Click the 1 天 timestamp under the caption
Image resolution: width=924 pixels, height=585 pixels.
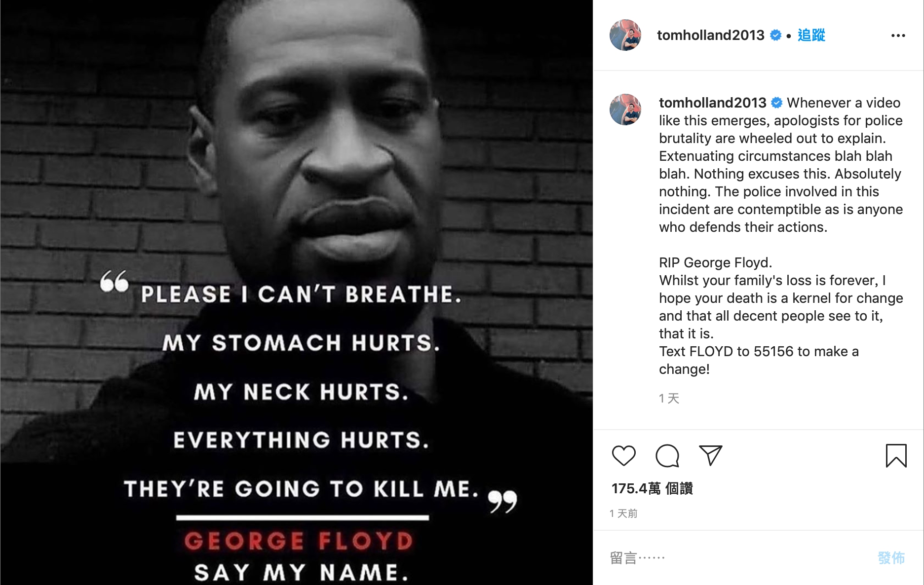(669, 399)
